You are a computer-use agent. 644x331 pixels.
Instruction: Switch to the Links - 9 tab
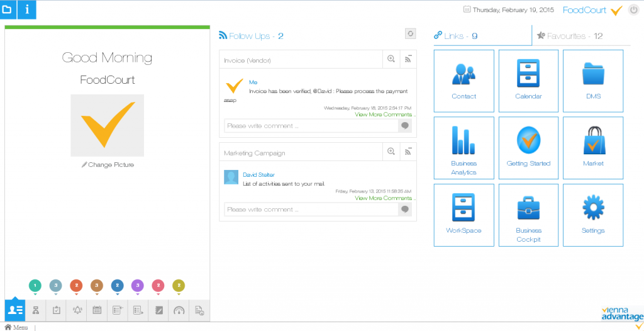coord(482,35)
